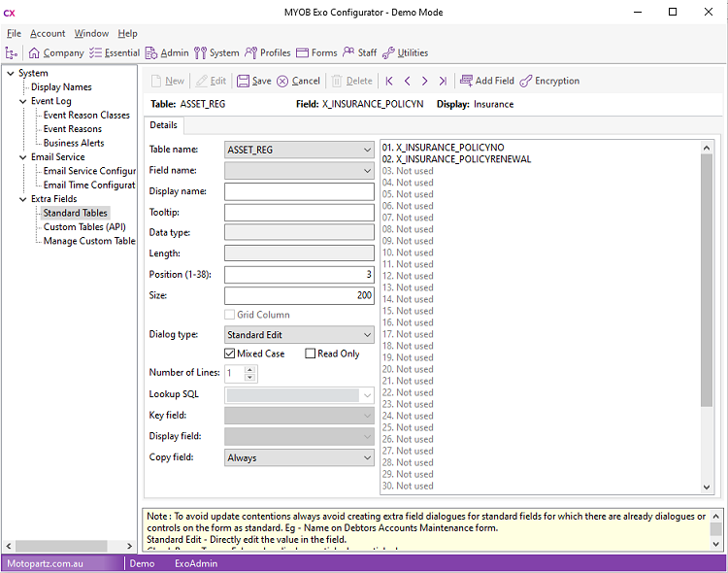Click the tree panel horizontal scrollbar right arrow
Image resolution: width=728 pixels, height=573 pixels.
pyautogui.click(x=129, y=546)
